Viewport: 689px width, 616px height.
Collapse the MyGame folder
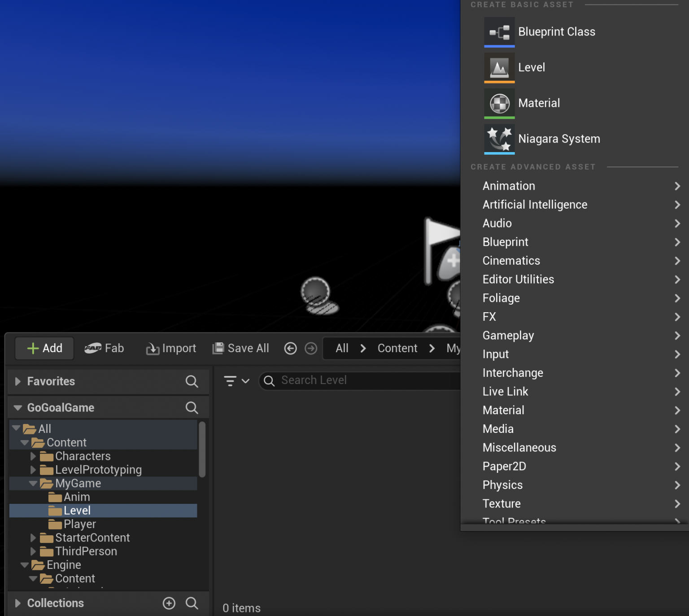[x=32, y=483]
